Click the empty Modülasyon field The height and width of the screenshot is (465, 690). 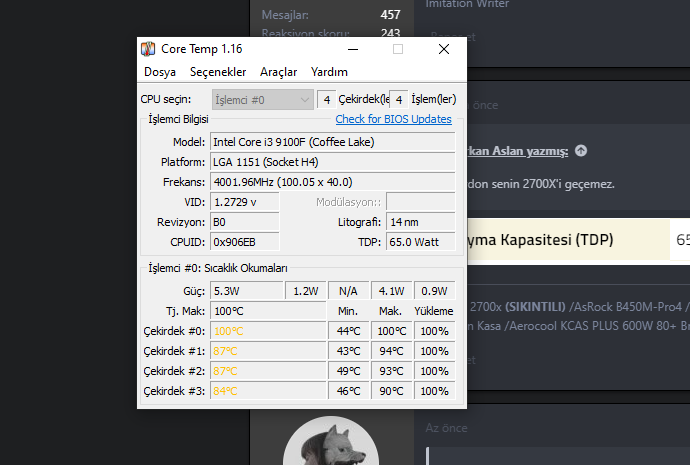click(x=420, y=202)
